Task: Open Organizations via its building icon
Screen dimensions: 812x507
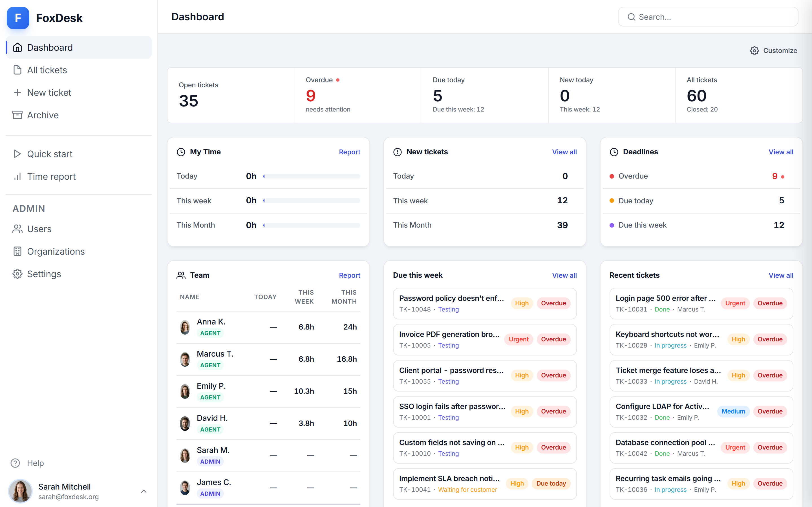Action: 17,251
